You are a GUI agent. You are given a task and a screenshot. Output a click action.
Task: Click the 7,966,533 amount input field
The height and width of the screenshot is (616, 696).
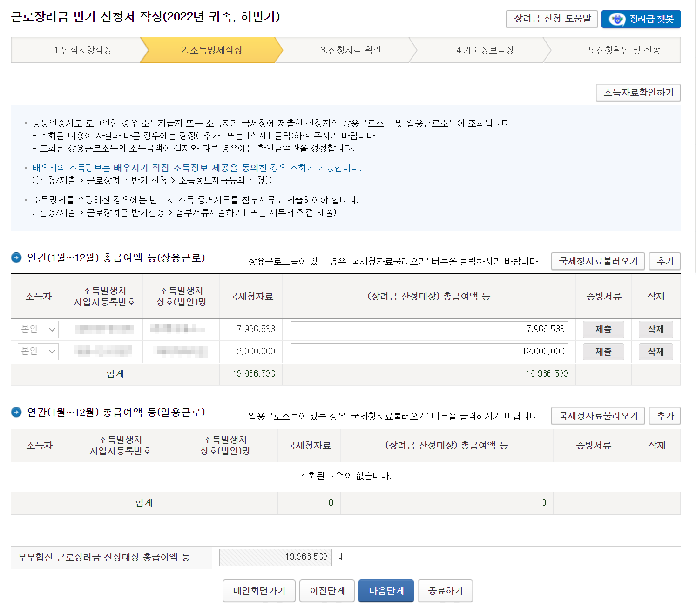[x=428, y=329]
